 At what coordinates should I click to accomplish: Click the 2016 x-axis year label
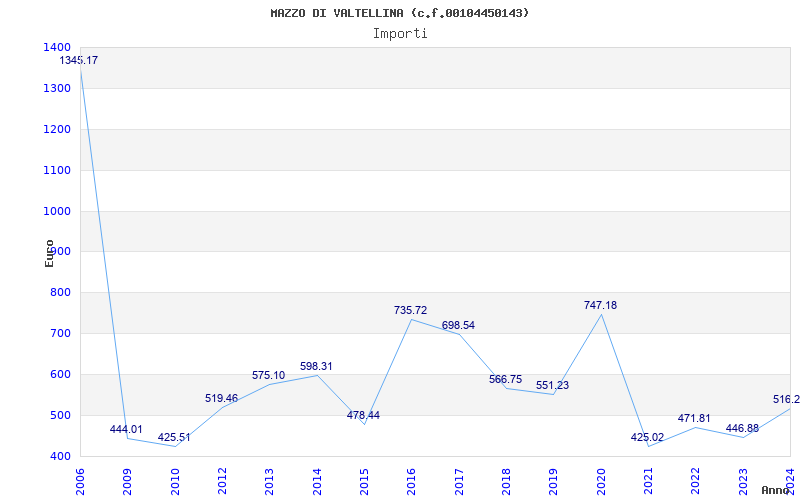pos(412,482)
